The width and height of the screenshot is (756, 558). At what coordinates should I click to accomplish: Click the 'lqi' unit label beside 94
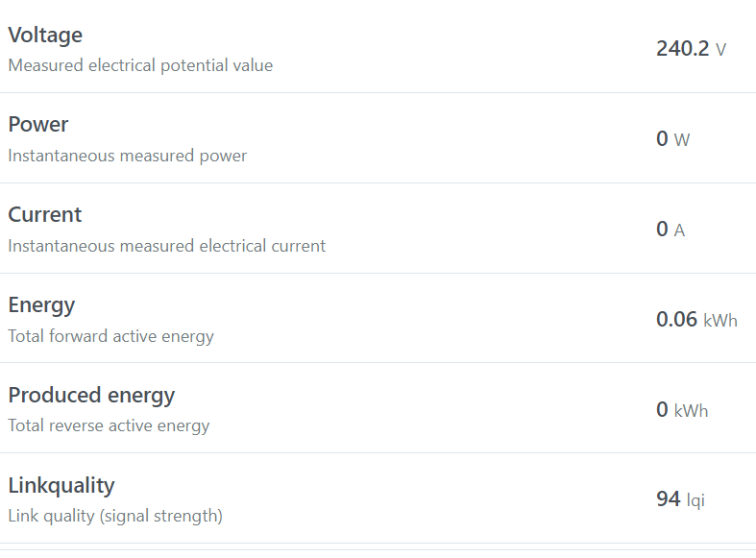695,500
